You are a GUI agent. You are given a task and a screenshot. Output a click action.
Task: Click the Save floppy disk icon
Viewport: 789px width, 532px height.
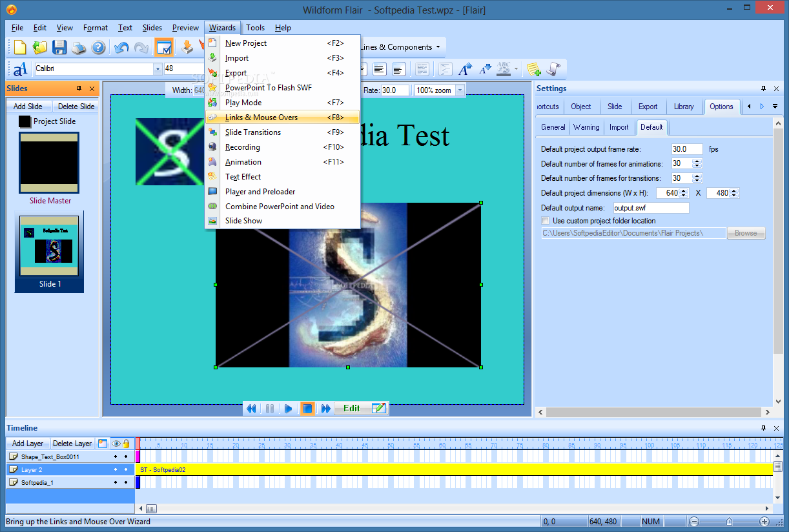tap(59, 47)
